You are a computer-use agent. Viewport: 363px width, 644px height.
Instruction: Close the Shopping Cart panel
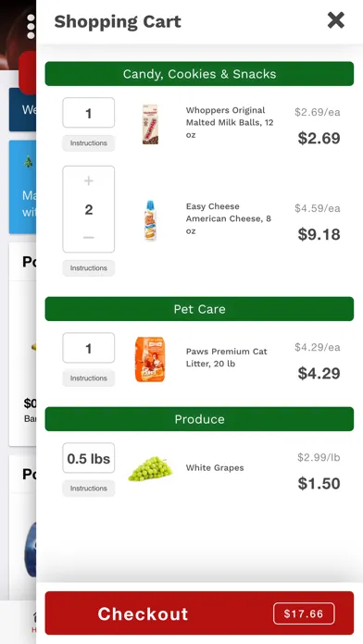(x=335, y=20)
